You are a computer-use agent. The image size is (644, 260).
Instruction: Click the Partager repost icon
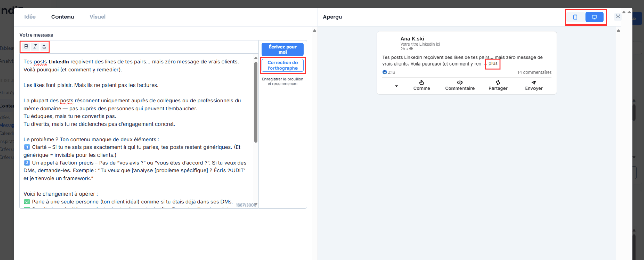click(x=498, y=83)
